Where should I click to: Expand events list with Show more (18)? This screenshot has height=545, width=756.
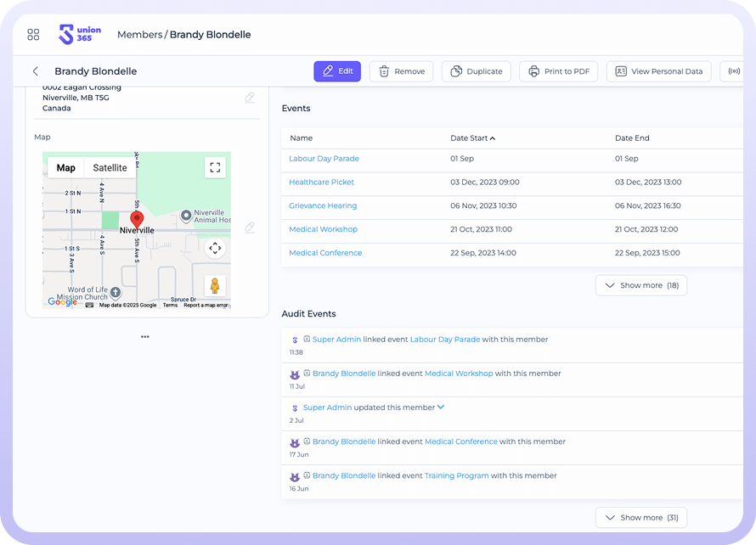click(640, 285)
